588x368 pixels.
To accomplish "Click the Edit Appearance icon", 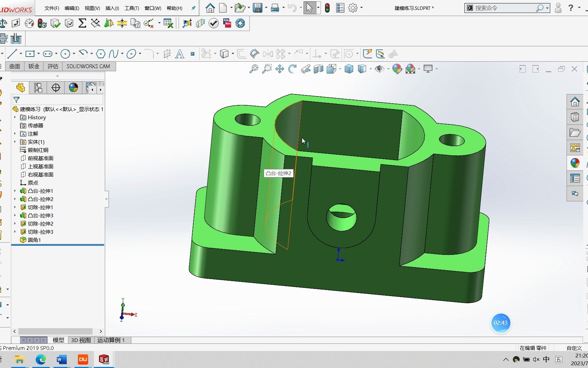I will click(x=397, y=69).
